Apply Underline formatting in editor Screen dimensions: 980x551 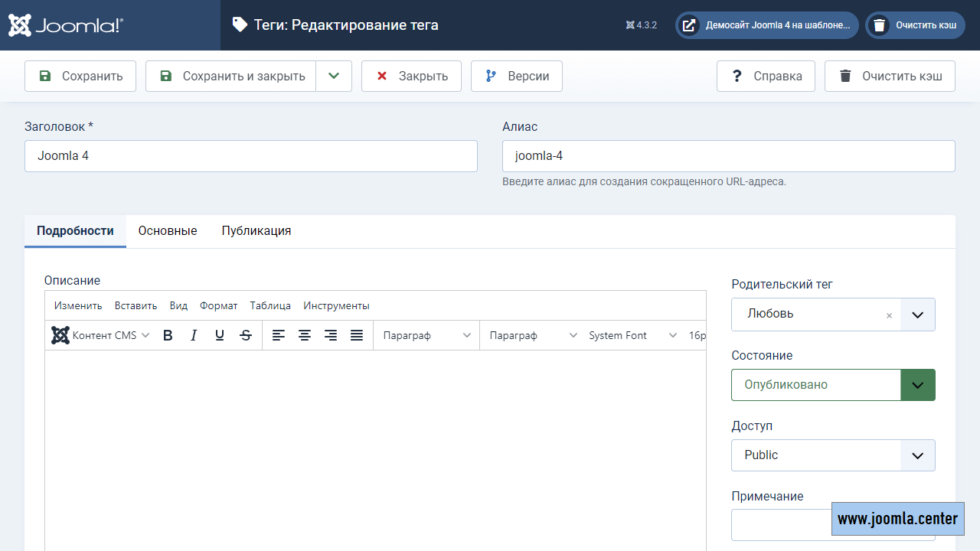[220, 335]
